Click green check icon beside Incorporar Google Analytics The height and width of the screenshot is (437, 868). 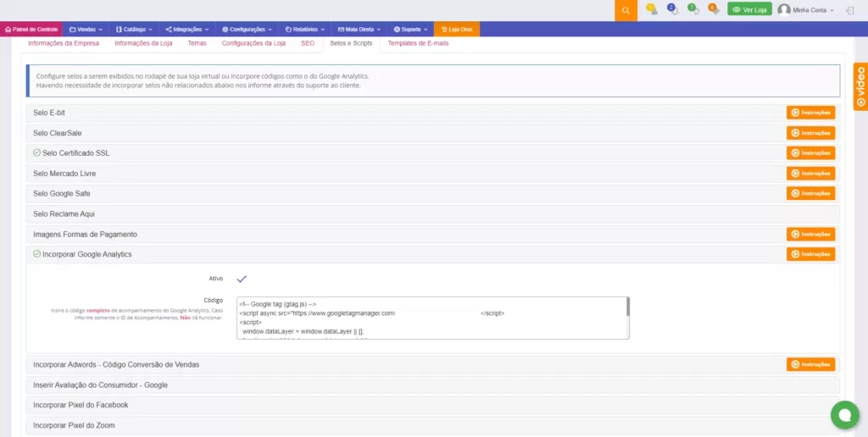tap(36, 254)
